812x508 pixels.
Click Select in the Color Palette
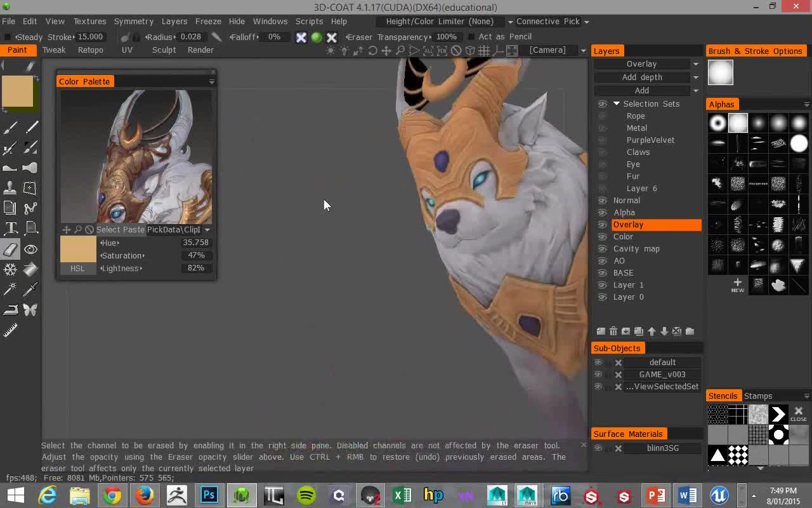[x=108, y=230]
